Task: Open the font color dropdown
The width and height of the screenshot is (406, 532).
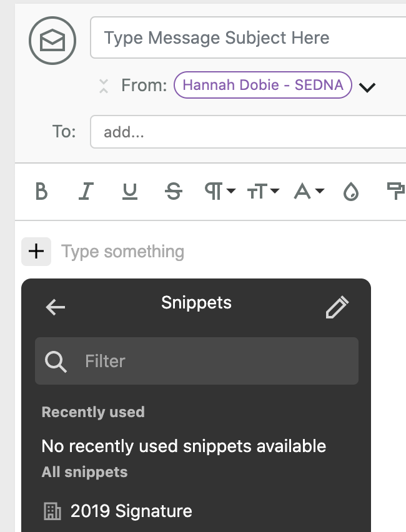Action: [308, 192]
